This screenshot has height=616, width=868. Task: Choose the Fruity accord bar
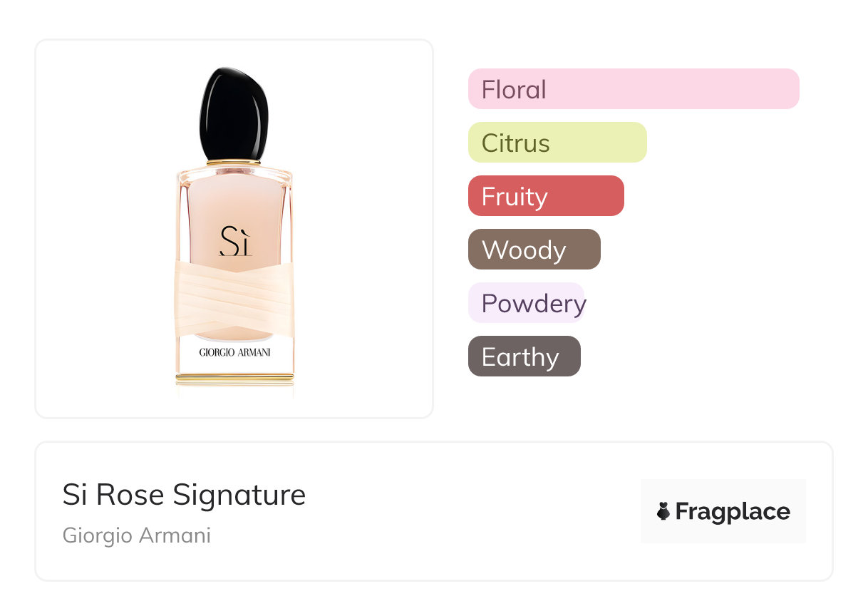pos(545,196)
